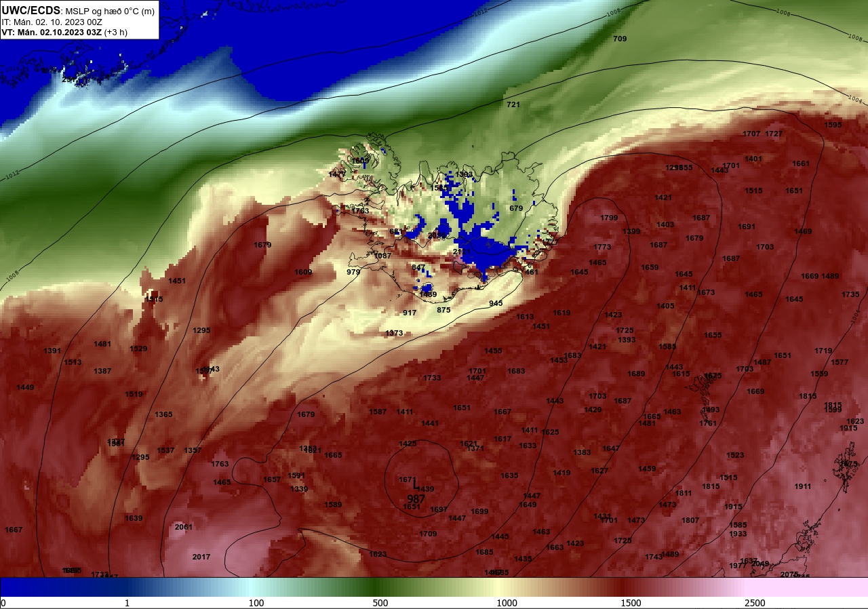Click the 1911 height value
The height and width of the screenshot is (609, 868).
(803, 486)
